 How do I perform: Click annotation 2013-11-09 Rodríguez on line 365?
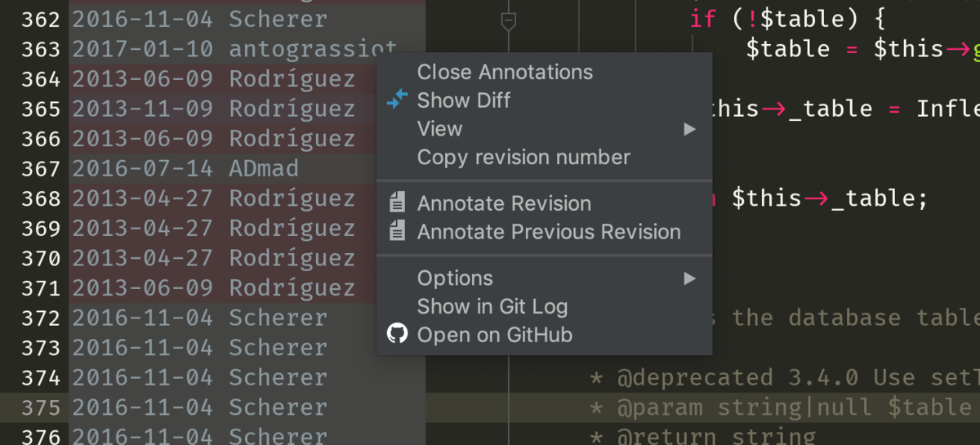pos(213,109)
